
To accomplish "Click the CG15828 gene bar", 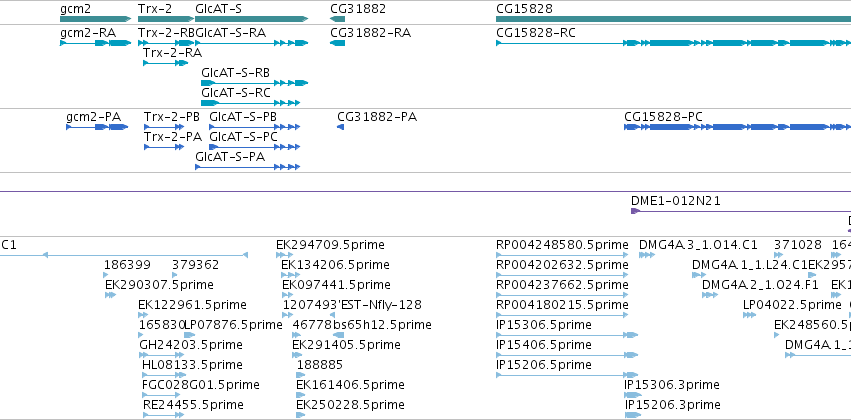I will [x=674, y=19].
